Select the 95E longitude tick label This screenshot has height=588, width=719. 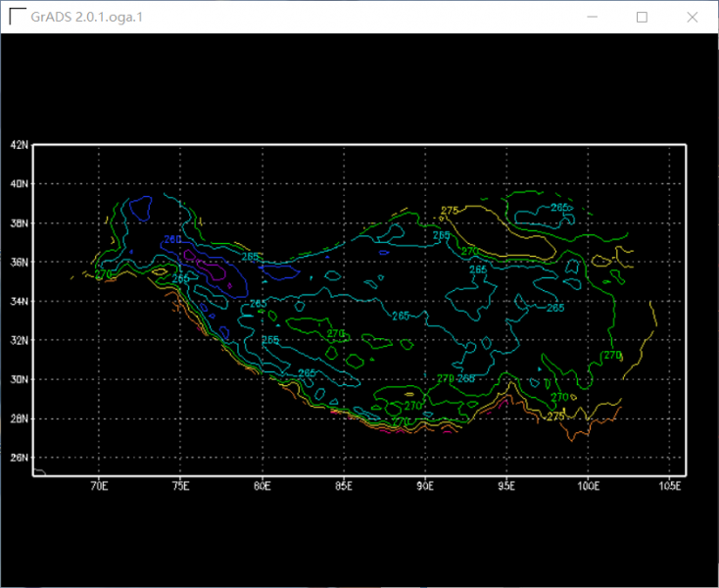(x=506, y=485)
